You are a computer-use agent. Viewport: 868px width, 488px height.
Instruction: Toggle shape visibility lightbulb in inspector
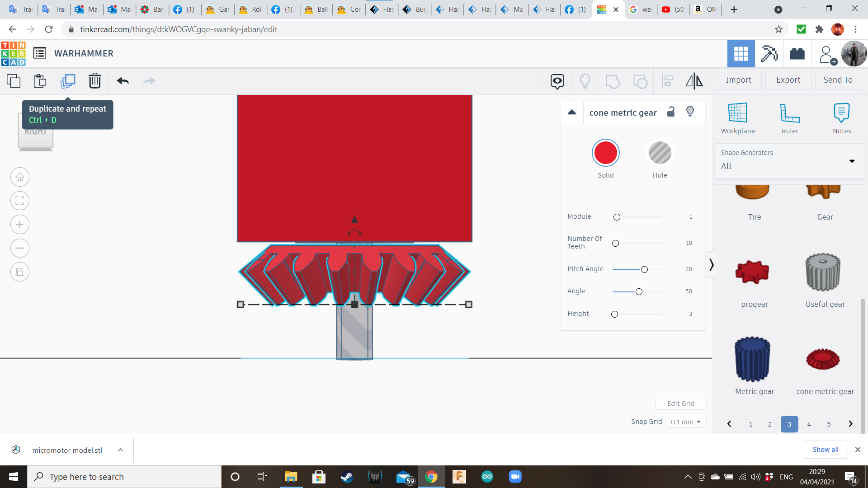690,112
